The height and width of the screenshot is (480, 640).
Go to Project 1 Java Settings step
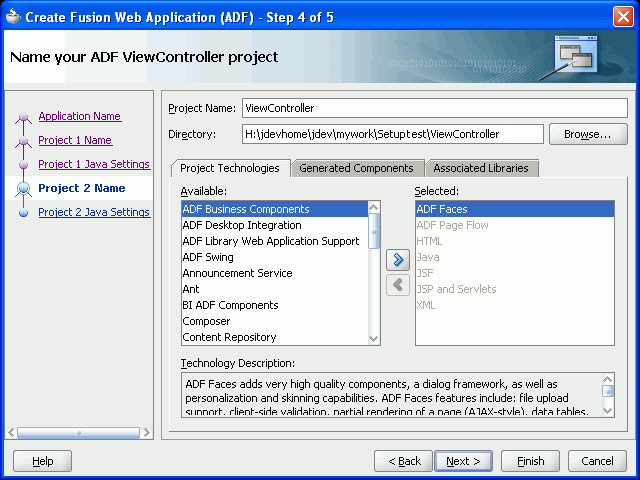click(x=94, y=164)
